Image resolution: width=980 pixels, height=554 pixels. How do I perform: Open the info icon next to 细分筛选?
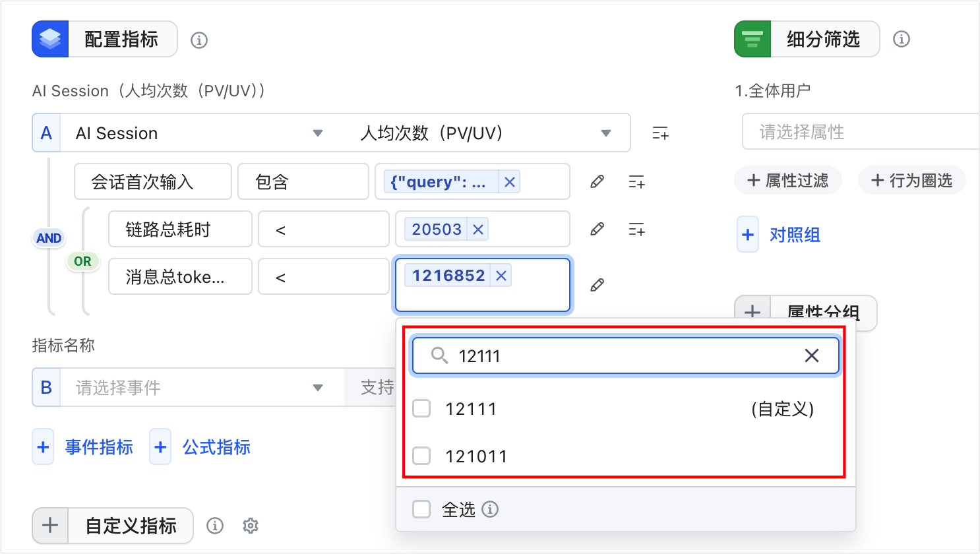point(902,39)
